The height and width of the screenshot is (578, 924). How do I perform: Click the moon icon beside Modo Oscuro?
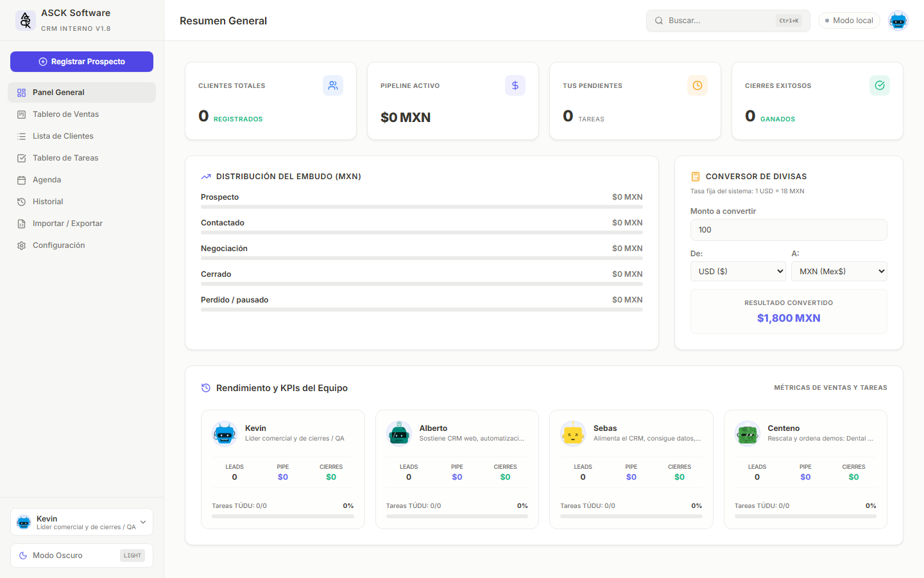click(23, 556)
